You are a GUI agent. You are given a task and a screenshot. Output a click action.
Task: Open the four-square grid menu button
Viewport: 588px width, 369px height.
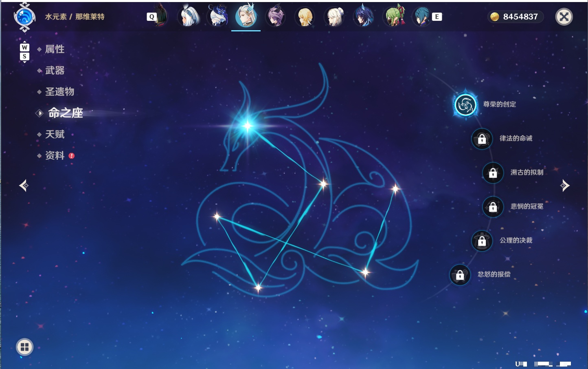pos(24,347)
